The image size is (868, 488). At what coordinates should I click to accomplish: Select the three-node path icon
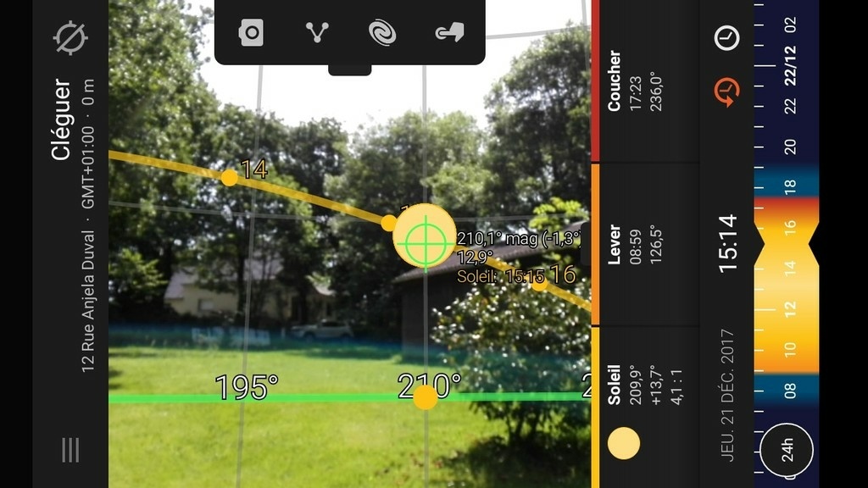(317, 33)
